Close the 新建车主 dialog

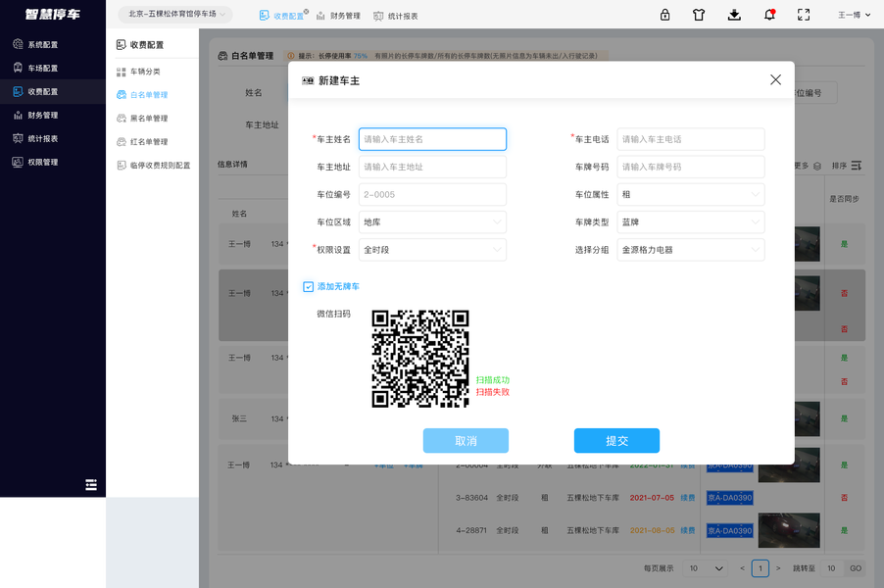pyautogui.click(x=776, y=80)
